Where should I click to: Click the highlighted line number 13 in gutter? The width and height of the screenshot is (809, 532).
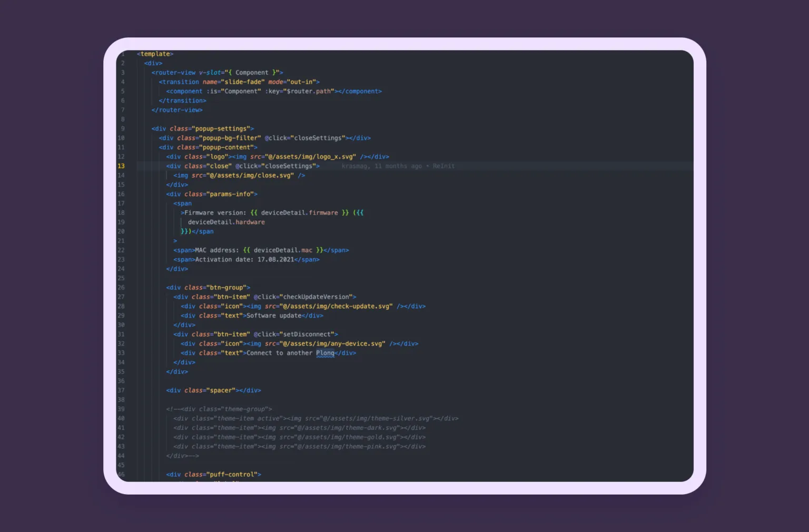[121, 166]
